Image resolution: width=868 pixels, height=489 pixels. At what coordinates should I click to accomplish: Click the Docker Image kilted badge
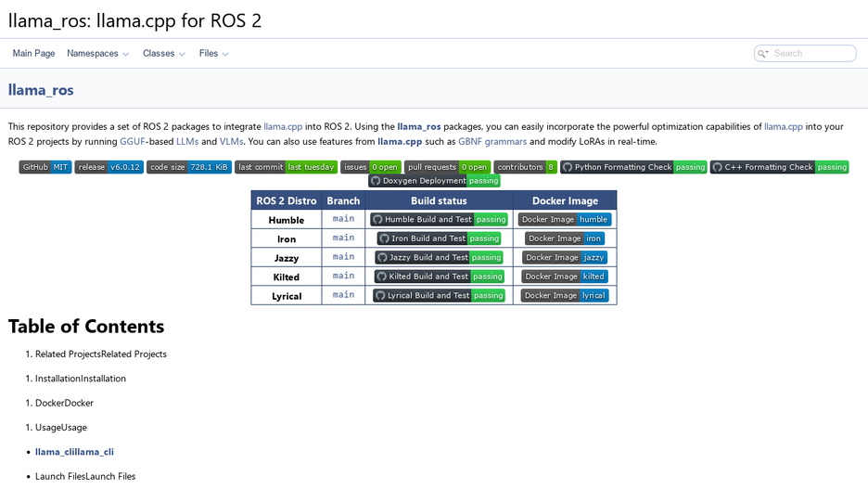click(x=565, y=277)
